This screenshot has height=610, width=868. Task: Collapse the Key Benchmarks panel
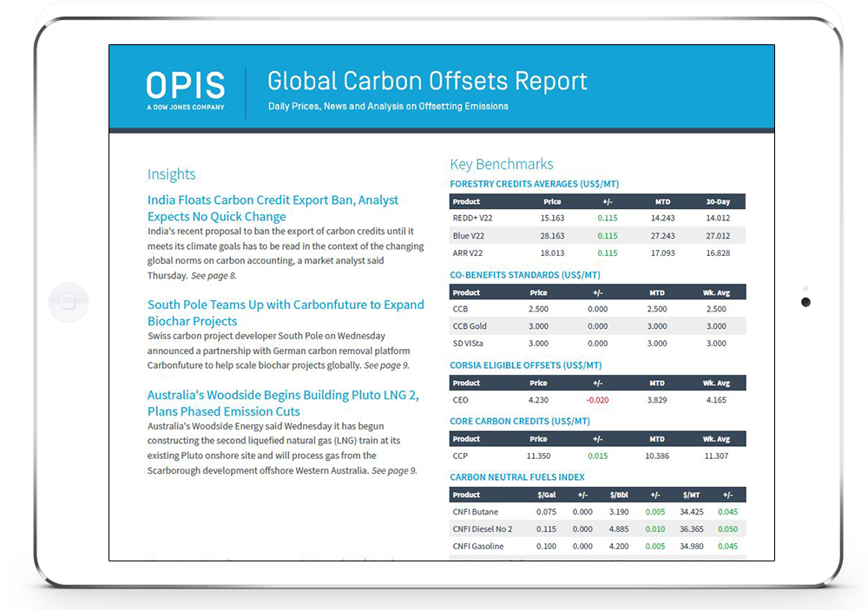coord(502,164)
